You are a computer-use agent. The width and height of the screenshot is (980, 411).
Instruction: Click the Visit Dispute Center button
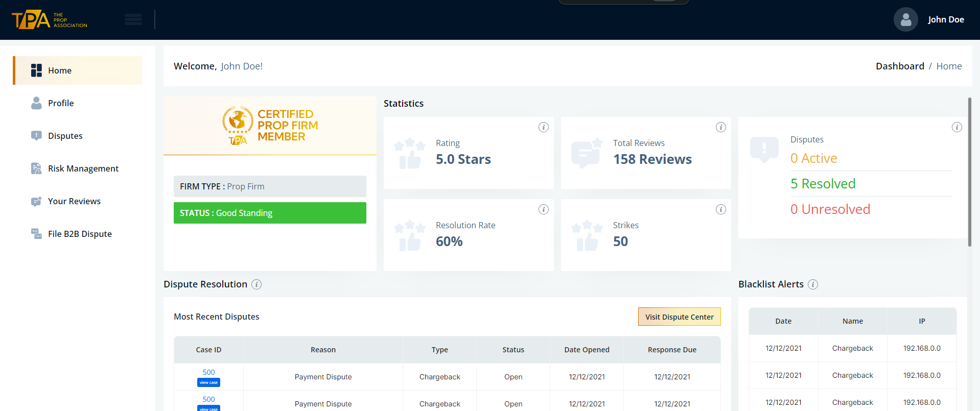pos(679,317)
